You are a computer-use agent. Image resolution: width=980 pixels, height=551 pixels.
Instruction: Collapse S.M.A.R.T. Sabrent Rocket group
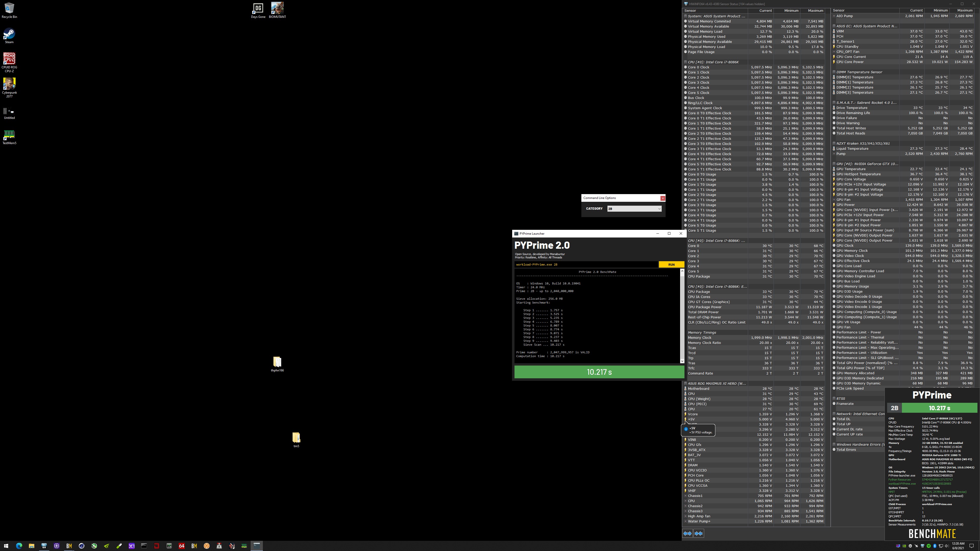pos(834,103)
